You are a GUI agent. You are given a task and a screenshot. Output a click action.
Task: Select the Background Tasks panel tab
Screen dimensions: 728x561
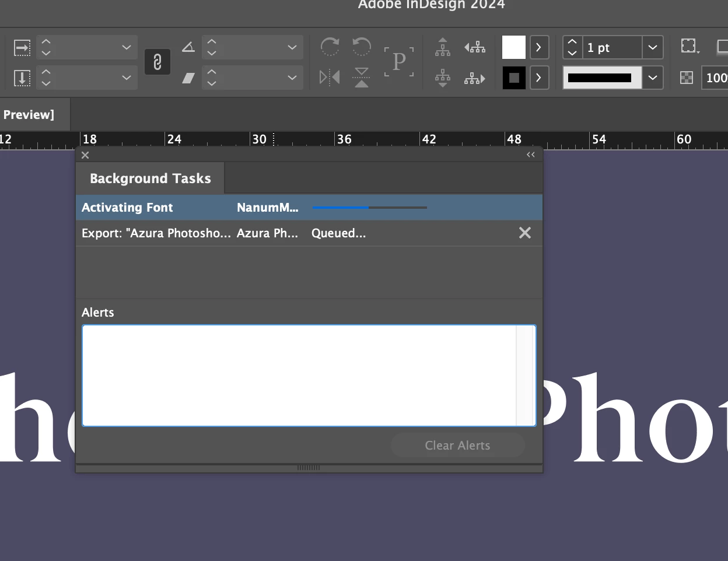150,178
